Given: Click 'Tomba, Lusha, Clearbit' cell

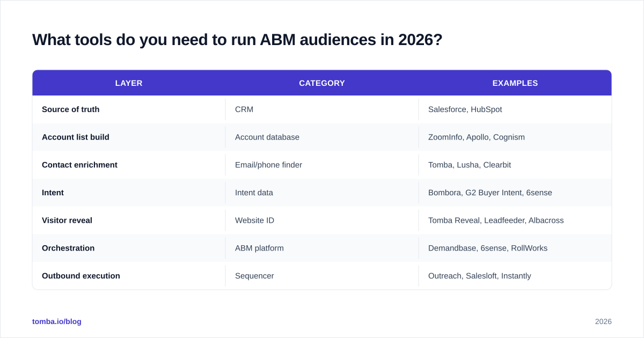Looking at the screenshot, I should 515,165.
